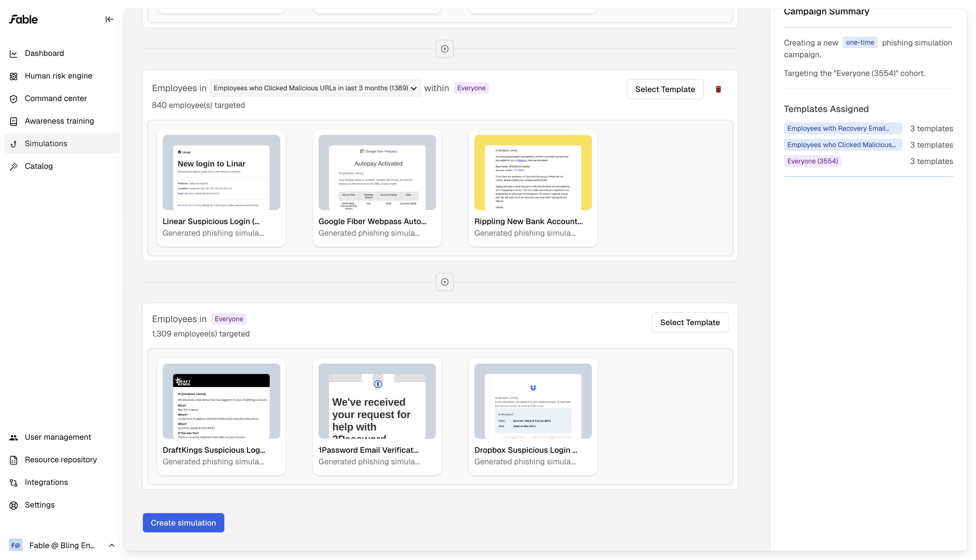The image size is (976, 560).
Task: Click the Everyone (3554) summary tag
Action: click(x=812, y=161)
